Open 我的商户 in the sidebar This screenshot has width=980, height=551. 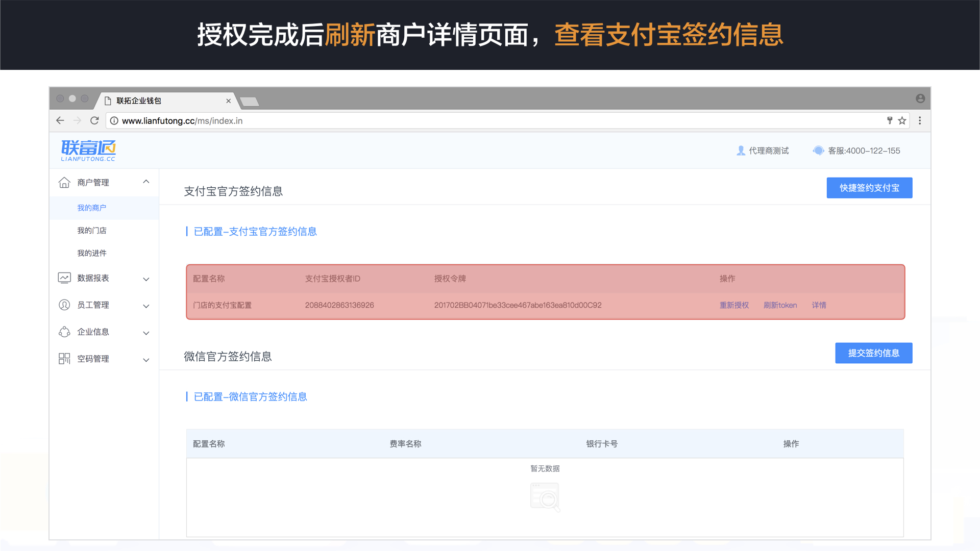(92, 208)
